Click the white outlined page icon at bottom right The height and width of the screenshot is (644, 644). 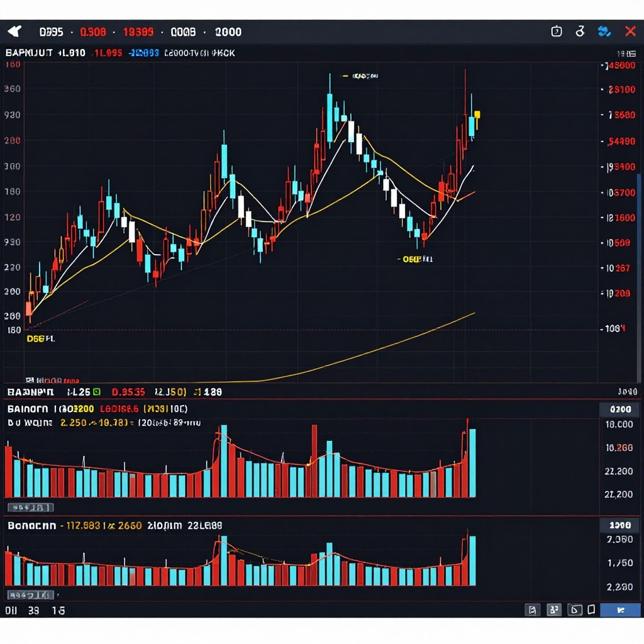591,609
